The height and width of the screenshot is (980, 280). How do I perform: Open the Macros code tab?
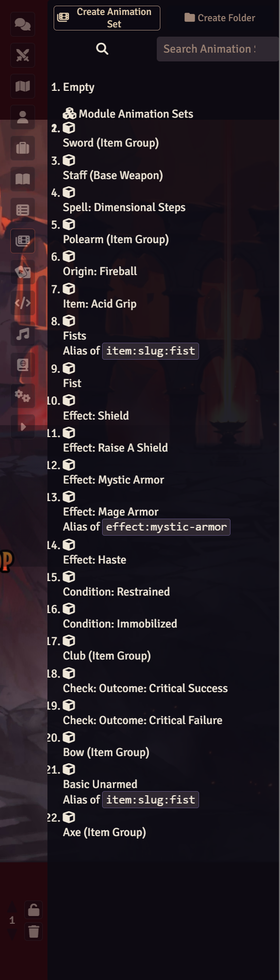23,303
